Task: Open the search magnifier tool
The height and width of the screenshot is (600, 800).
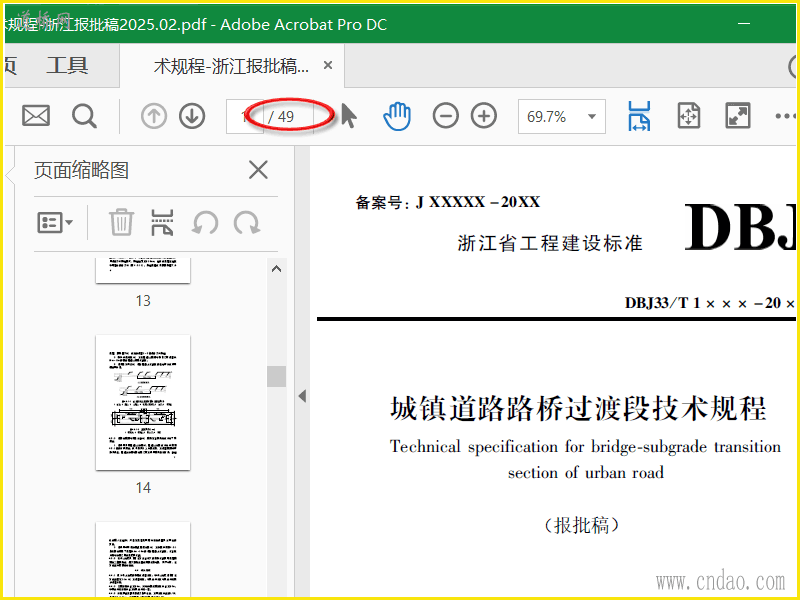Action: 84,116
